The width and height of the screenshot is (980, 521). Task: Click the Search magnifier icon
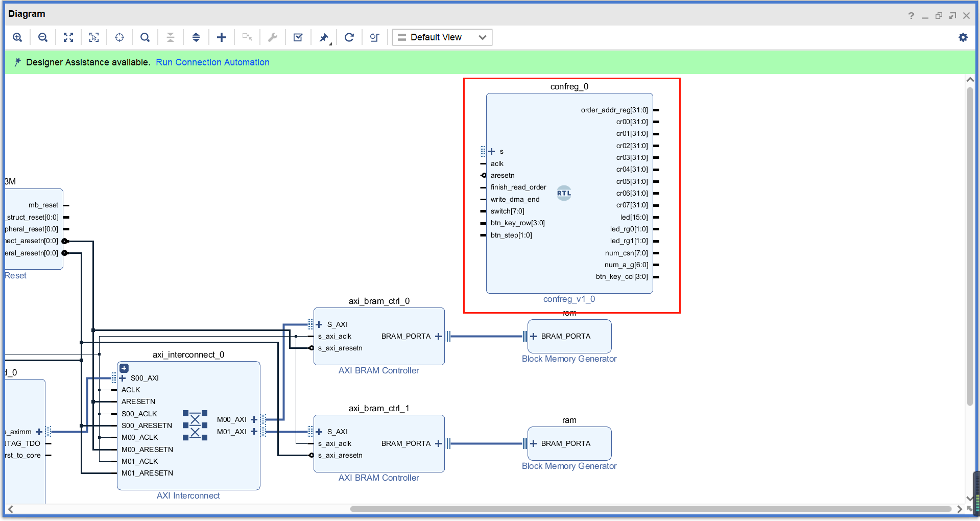(x=145, y=37)
